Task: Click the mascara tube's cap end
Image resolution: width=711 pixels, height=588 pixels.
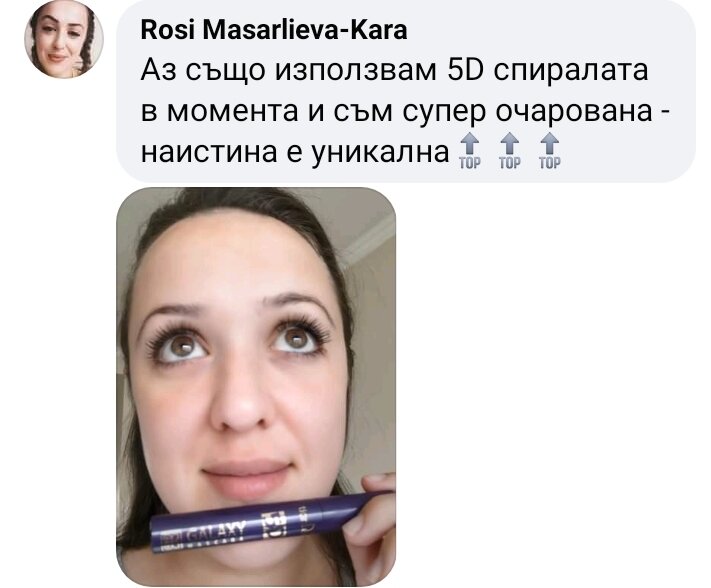Action: tap(354, 508)
